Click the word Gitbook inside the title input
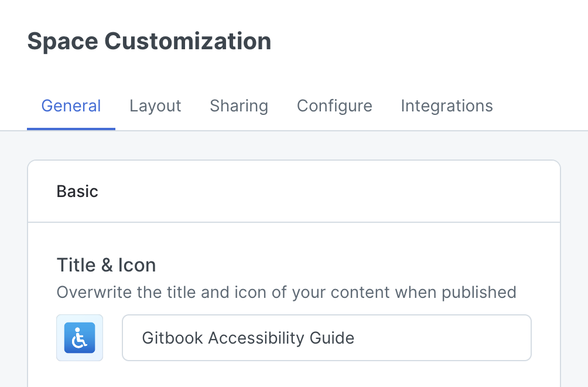Viewport: 588px width, 387px height. click(x=172, y=337)
